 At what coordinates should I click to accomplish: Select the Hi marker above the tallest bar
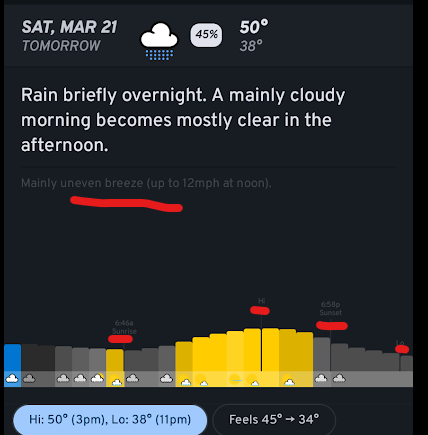pyautogui.click(x=261, y=301)
